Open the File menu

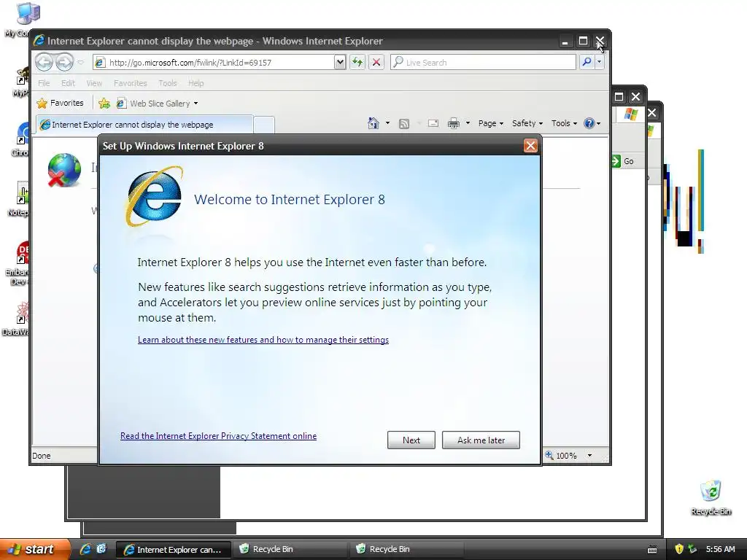click(44, 83)
